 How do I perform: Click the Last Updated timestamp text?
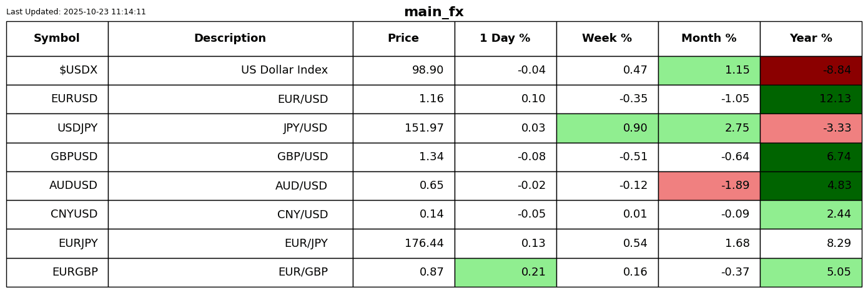coord(76,12)
